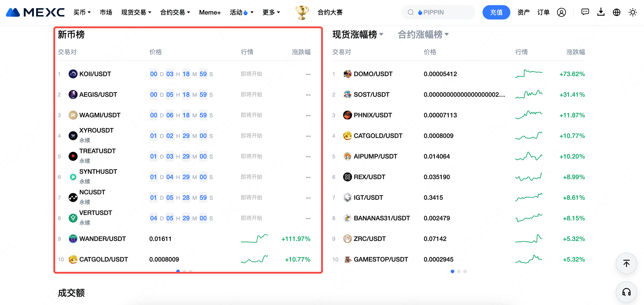Open the user profile icon

coord(561,12)
